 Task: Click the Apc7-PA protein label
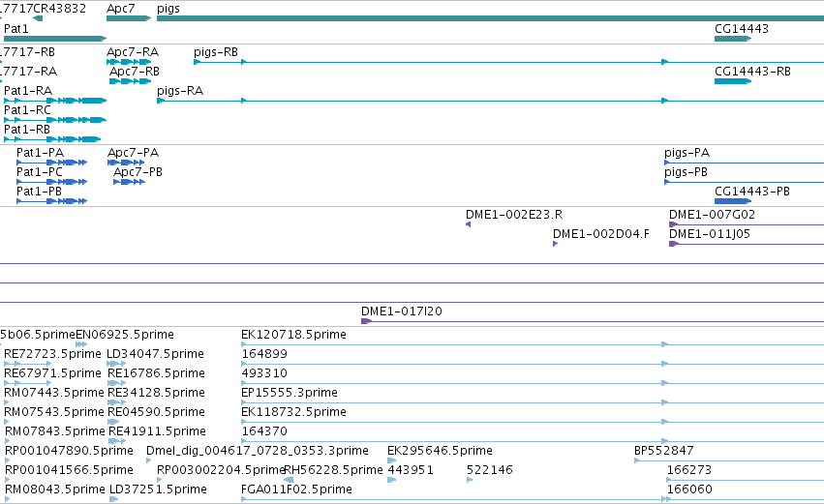click(x=133, y=153)
